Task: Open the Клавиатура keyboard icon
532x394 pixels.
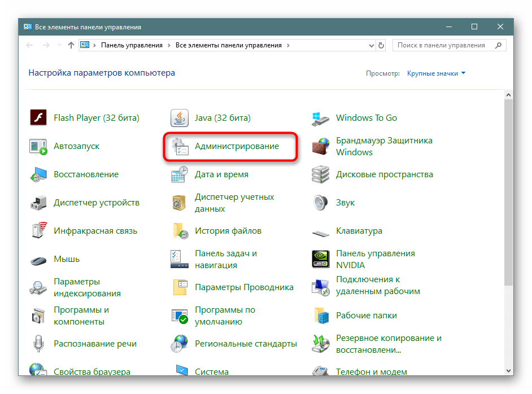Action: 321,234
